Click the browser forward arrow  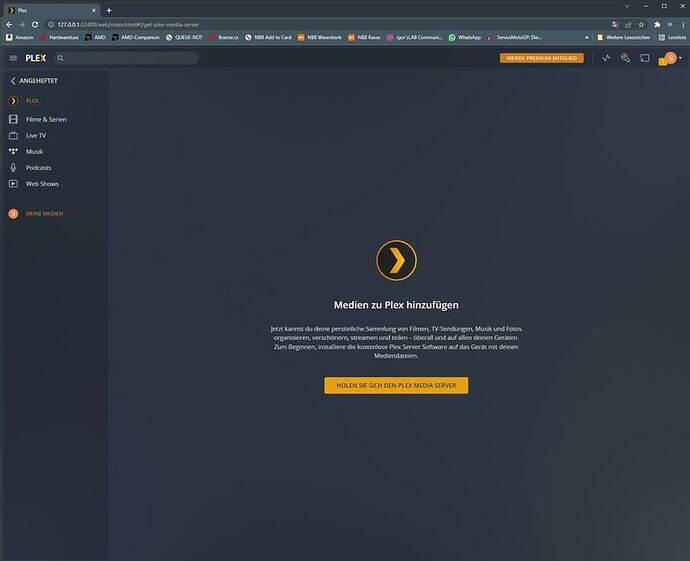pyautogui.click(x=22, y=25)
